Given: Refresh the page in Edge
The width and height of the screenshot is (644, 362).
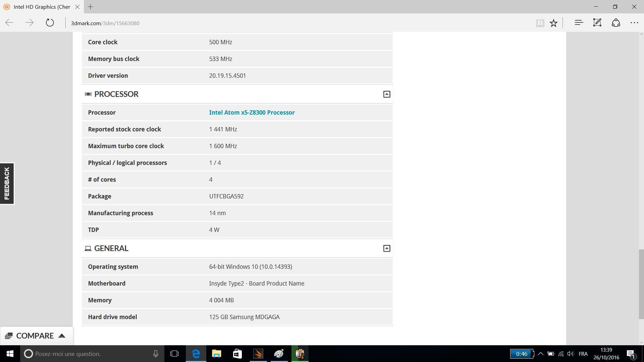Looking at the screenshot, I should (x=50, y=23).
